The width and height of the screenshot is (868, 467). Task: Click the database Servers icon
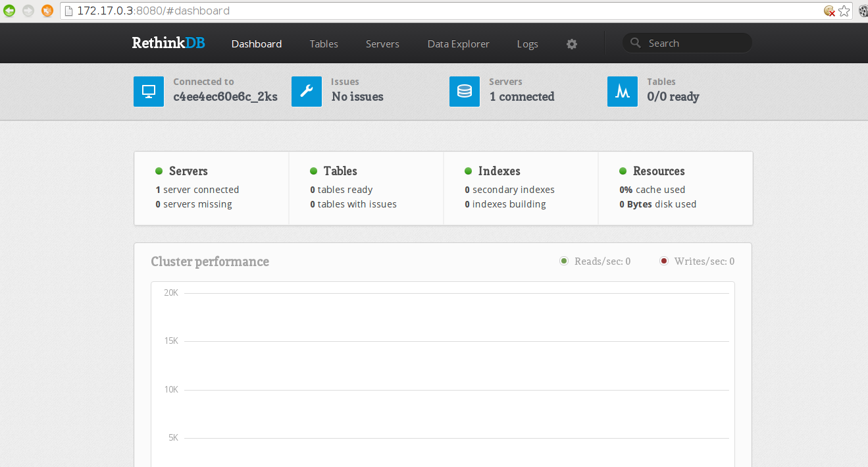pyautogui.click(x=465, y=91)
